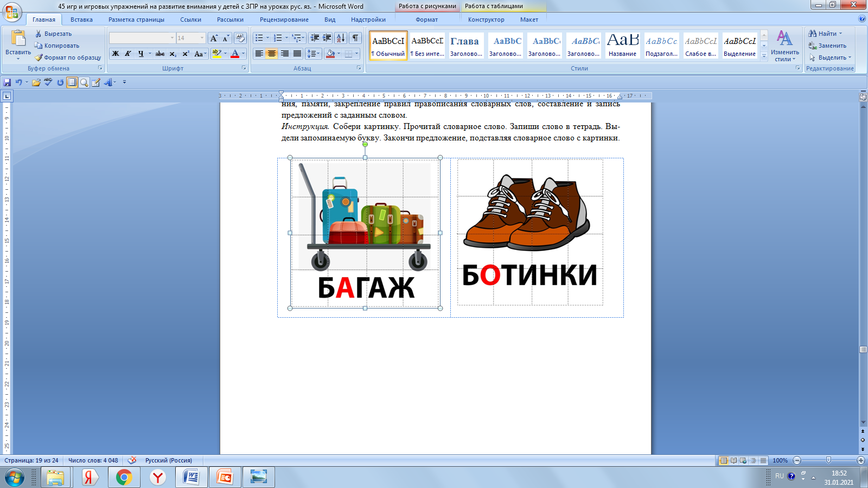The image size is (868, 488).
Task: Open the change case (Аа) dropdown
Action: tap(200, 54)
